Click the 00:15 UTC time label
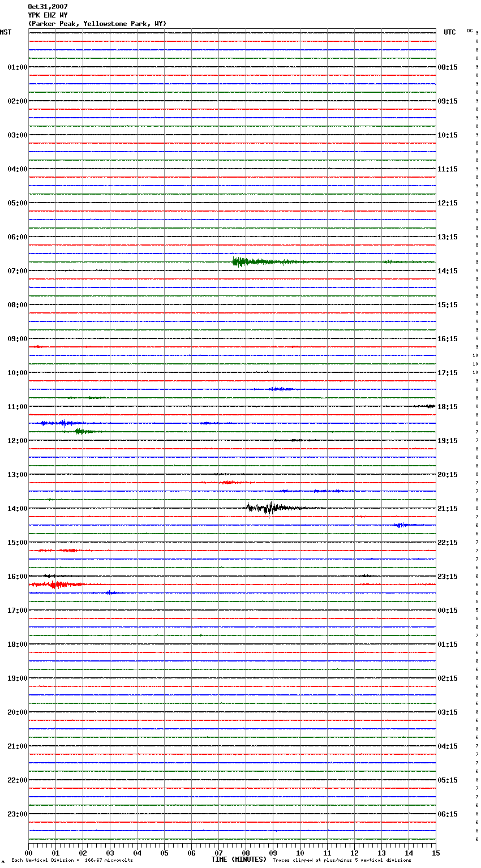This screenshot has width=481, height=868. [x=448, y=610]
